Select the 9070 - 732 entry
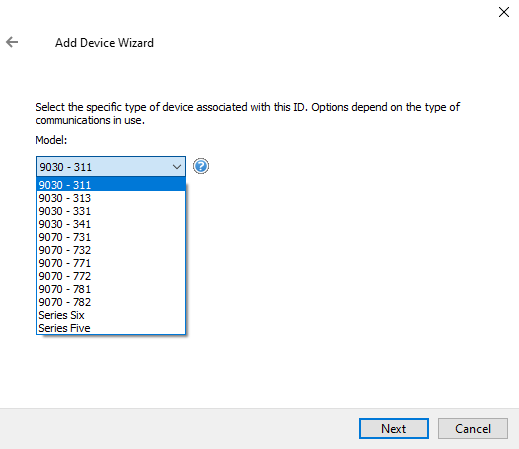 pyautogui.click(x=111, y=250)
